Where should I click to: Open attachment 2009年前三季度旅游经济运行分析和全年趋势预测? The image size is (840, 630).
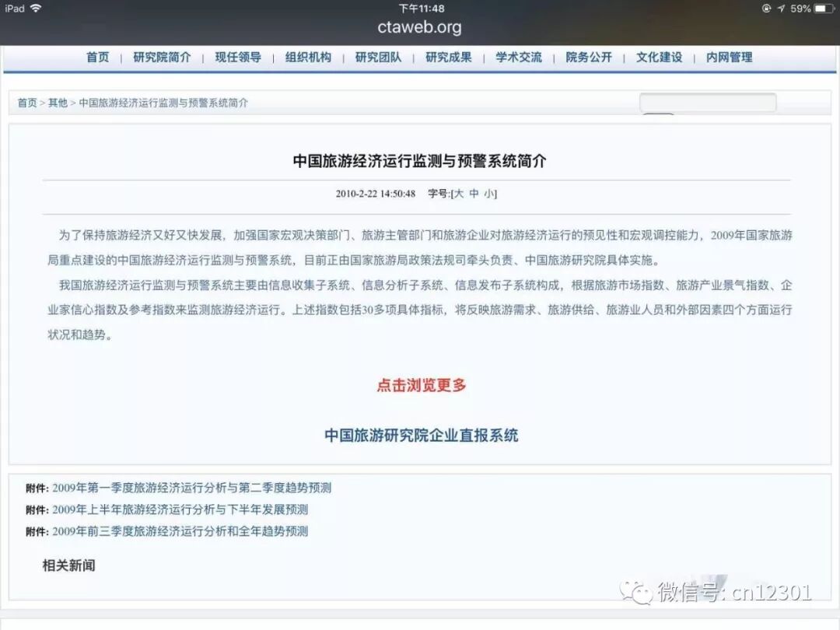(180, 531)
